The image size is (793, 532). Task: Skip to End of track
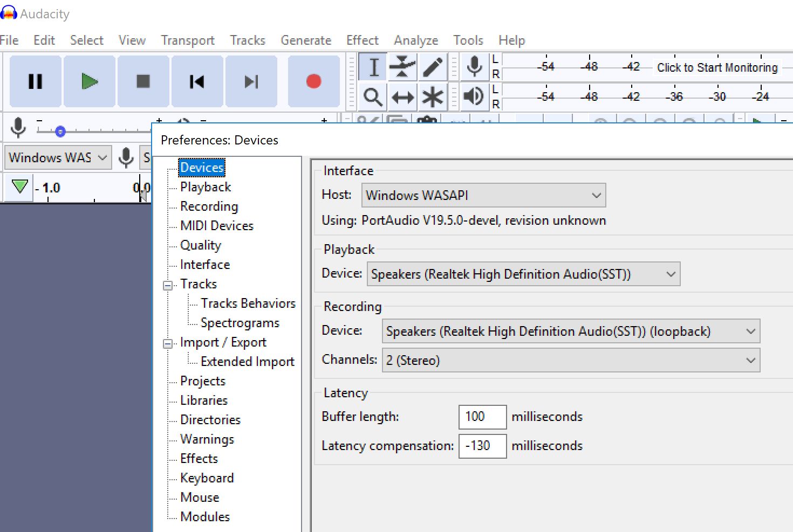click(x=251, y=81)
